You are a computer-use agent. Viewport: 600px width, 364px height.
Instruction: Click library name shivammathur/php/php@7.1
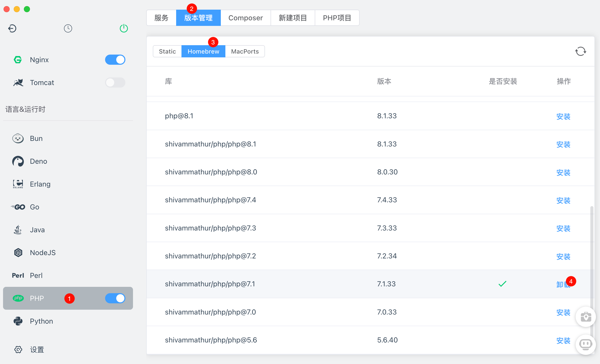pos(210,284)
